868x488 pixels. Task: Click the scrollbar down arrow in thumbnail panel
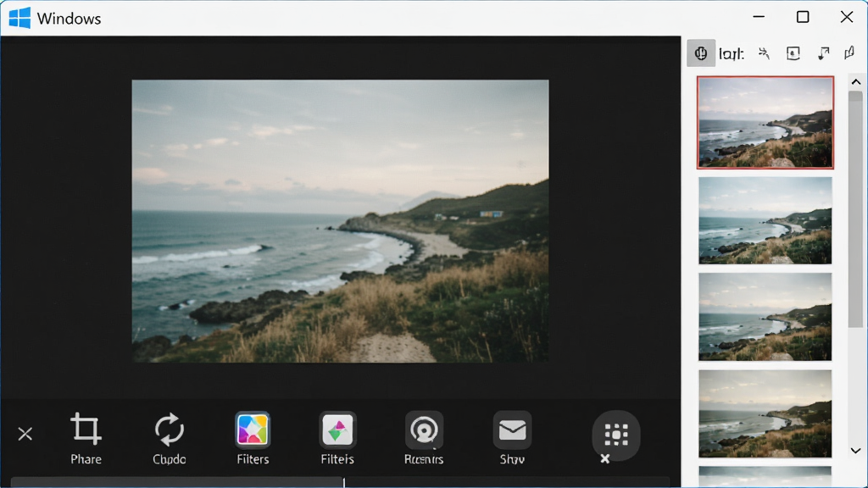click(x=856, y=451)
